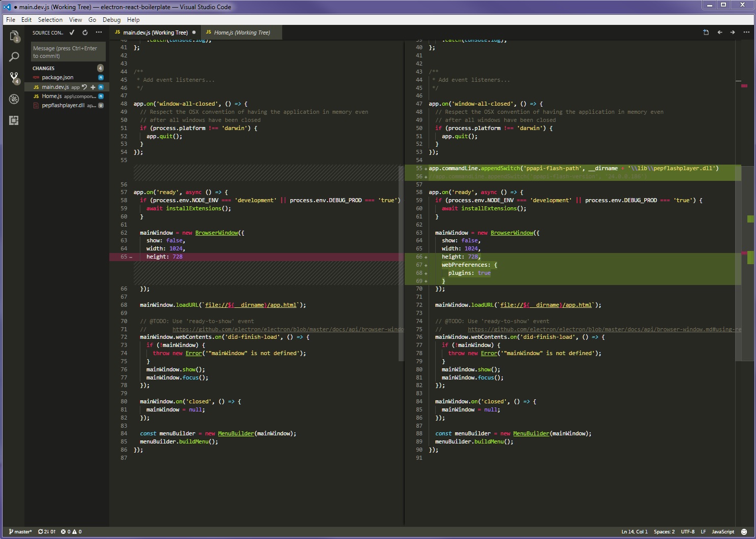Viewport: 756px width, 539px height.
Task: Click the VS Code logo in title bar
Action: pyautogui.click(x=7, y=7)
